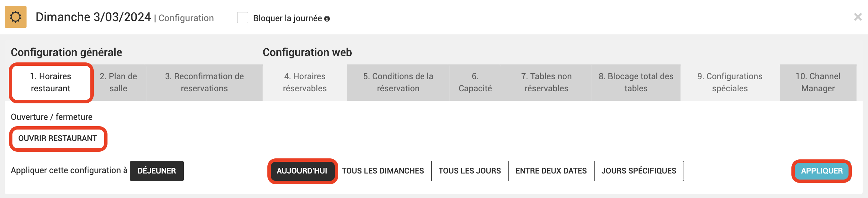
Task: Enable the Bloquer la journée checkbox
Action: click(x=243, y=18)
